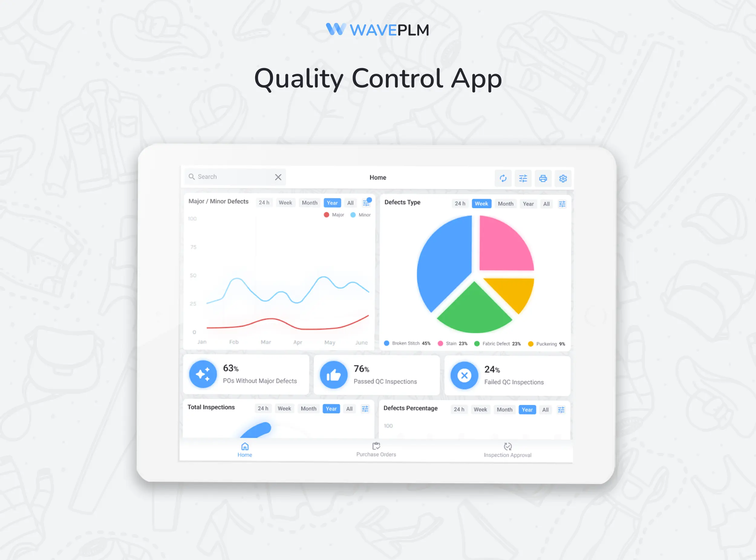Switch to Purchase Orders tab

pyautogui.click(x=376, y=450)
